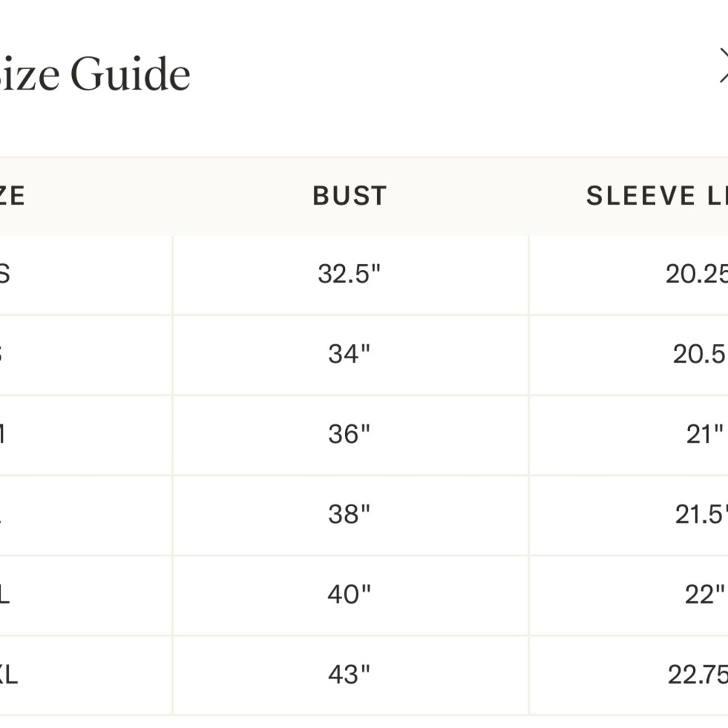The image size is (728, 728).
Task: Select the SLEEVE LENGTH column header
Action: [x=657, y=195]
